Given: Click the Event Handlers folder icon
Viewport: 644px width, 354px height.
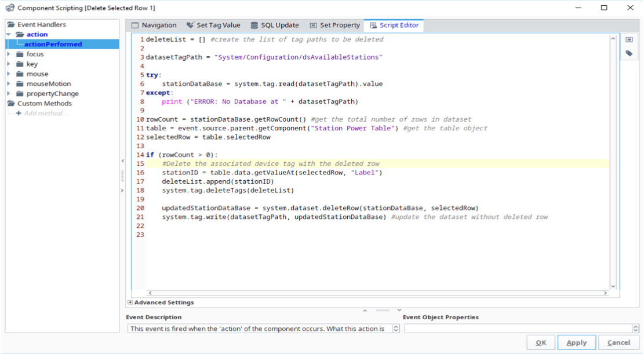Looking at the screenshot, I should [x=11, y=25].
